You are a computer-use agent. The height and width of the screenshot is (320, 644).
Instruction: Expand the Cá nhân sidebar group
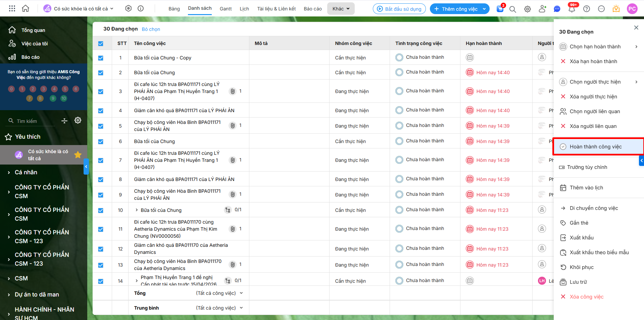click(x=9, y=172)
